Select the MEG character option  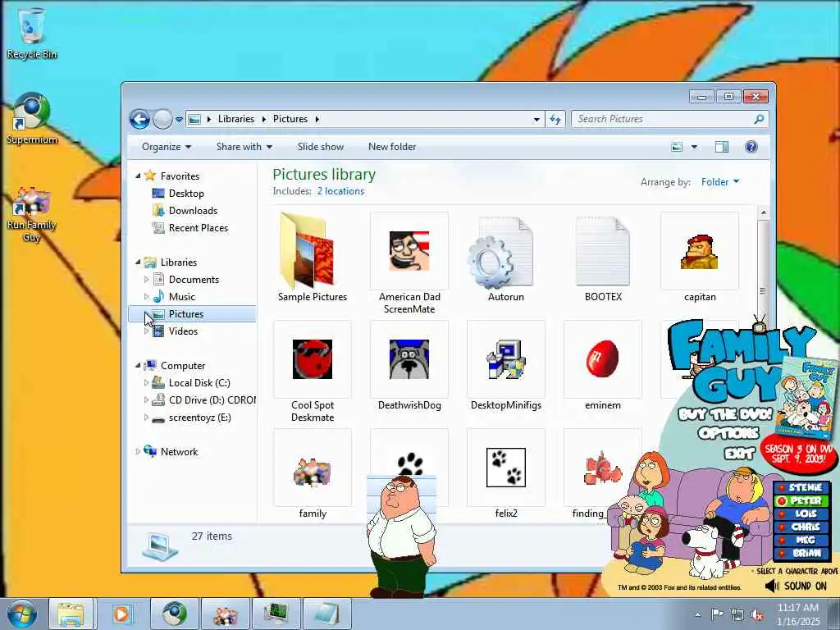[x=801, y=540]
